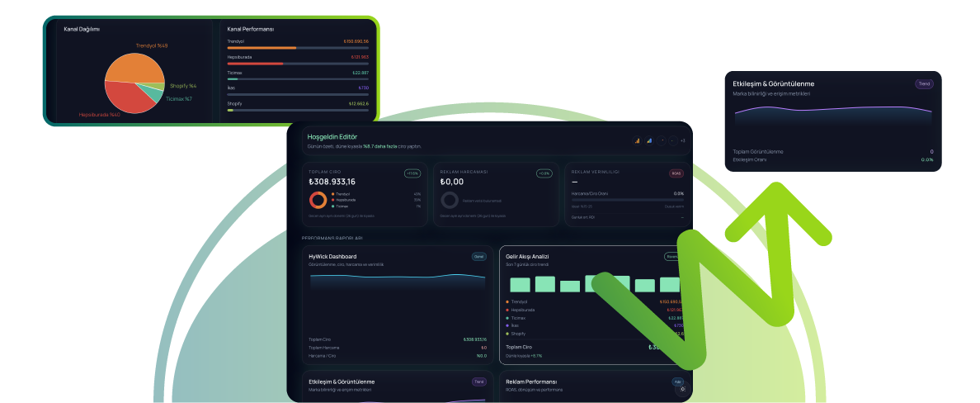
Task: Click the Harcama/Ciro Oranı progress bar
Action: click(628, 200)
